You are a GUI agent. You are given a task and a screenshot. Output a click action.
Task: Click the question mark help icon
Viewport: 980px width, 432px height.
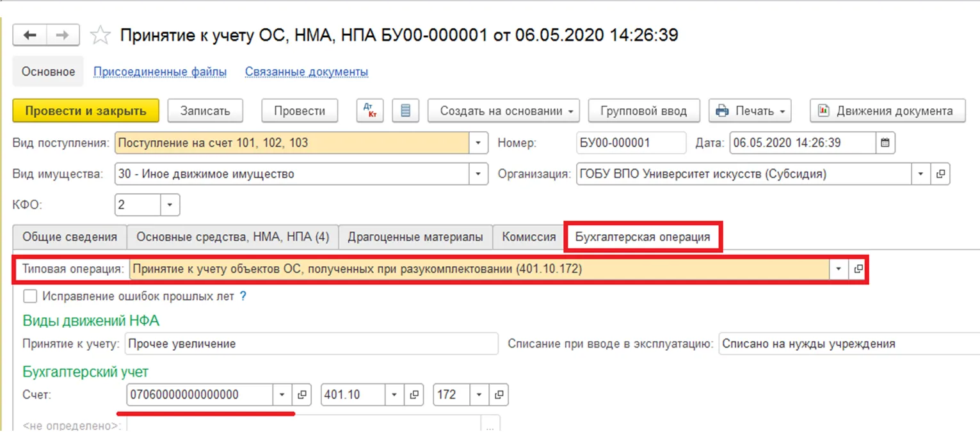pyautogui.click(x=243, y=296)
